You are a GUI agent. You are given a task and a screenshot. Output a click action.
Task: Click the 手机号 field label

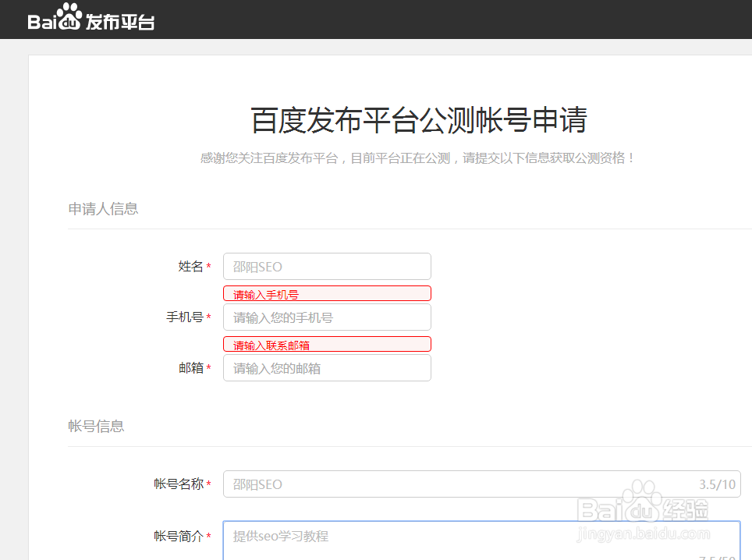pyautogui.click(x=185, y=317)
